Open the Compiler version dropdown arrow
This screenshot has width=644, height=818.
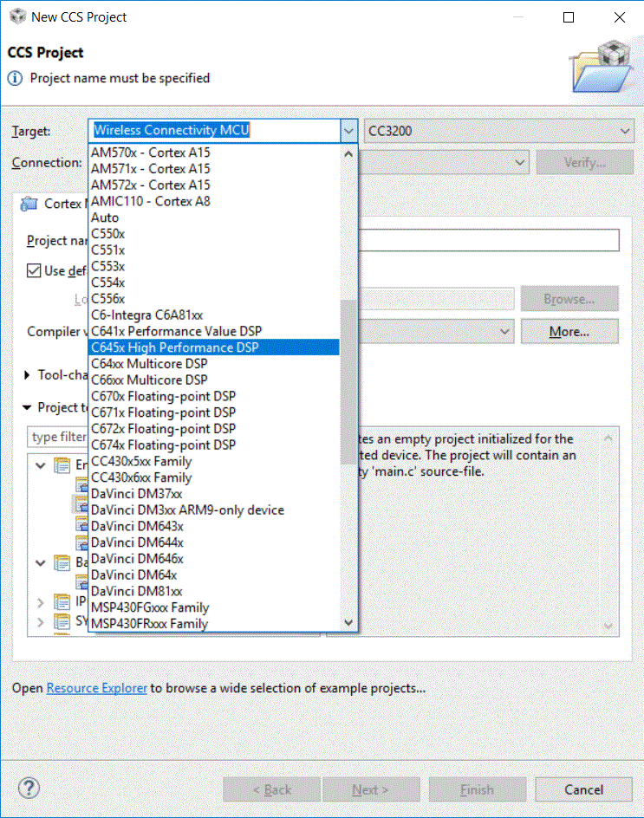pyautogui.click(x=504, y=332)
